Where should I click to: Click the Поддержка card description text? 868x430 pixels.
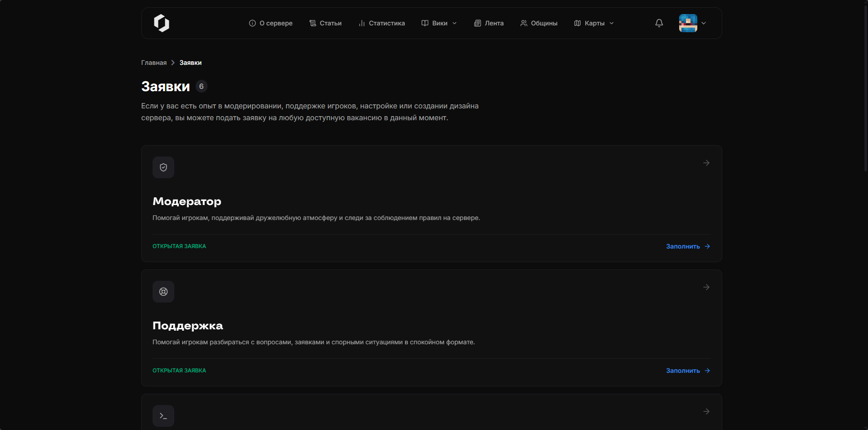(314, 342)
